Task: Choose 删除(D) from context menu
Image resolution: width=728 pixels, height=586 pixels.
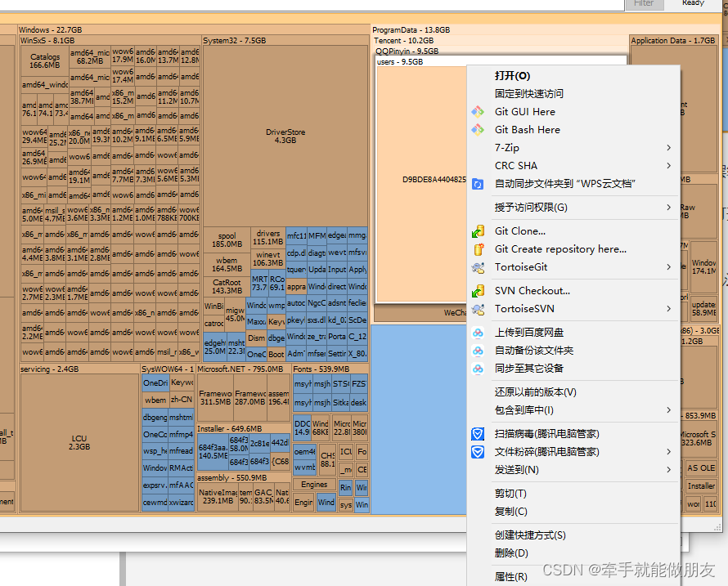Action: 573,553
